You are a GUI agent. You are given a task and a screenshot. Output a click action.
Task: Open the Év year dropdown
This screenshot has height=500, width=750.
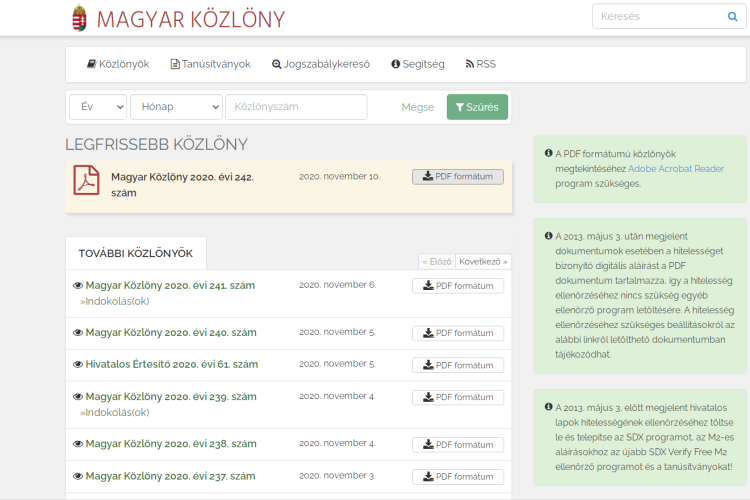click(98, 107)
